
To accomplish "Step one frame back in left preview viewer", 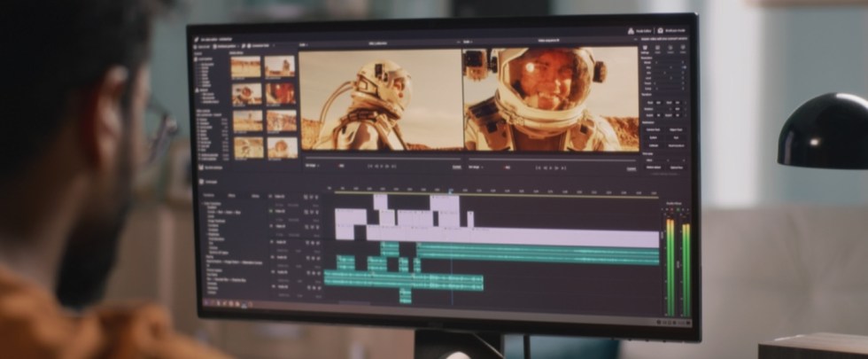I will 376,166.
